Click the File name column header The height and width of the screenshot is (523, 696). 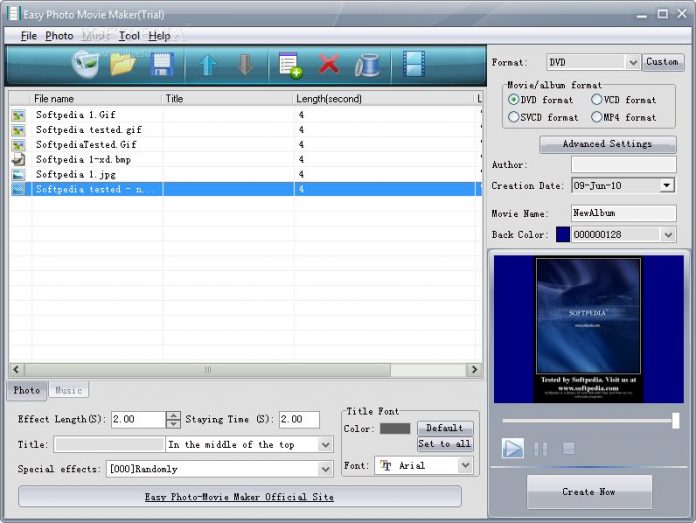(x=96, y=99)
